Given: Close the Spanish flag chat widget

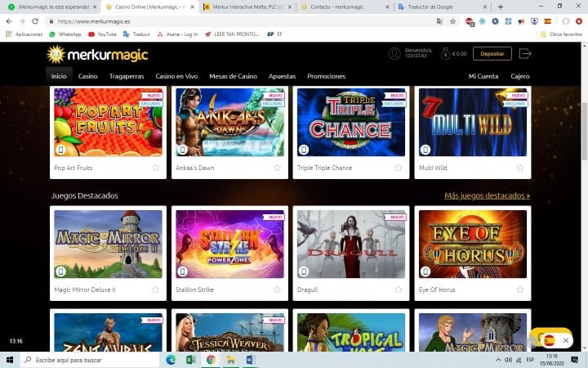Looking at the screenshot, I should coord(565,340).
